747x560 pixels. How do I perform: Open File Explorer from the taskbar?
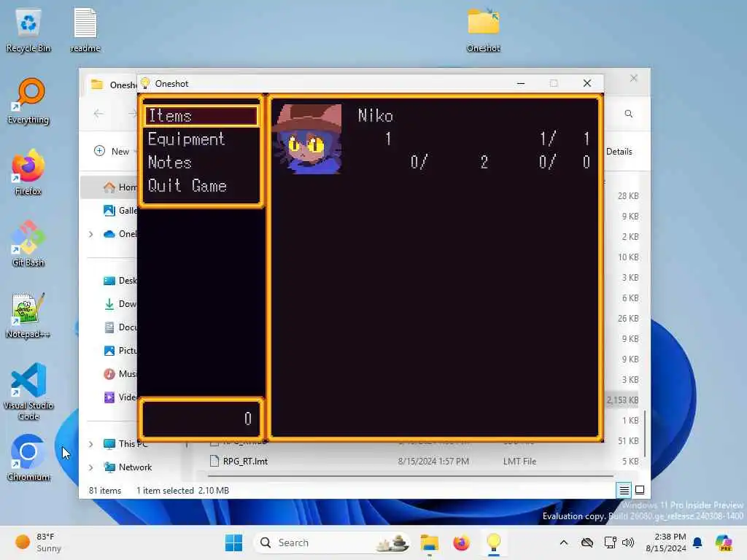(x=429, y=542)
